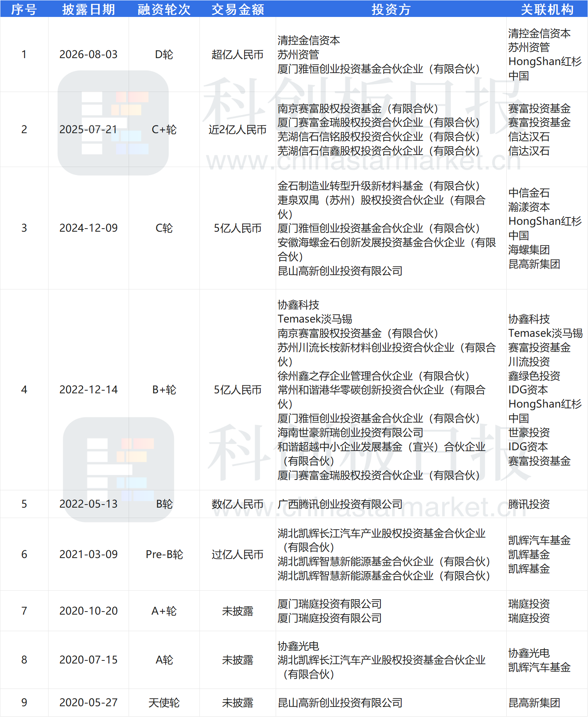Select the C轮 round cell
The width and height of the screenshot is (588, 717).
pyautogui.click(x=164, y=228)
